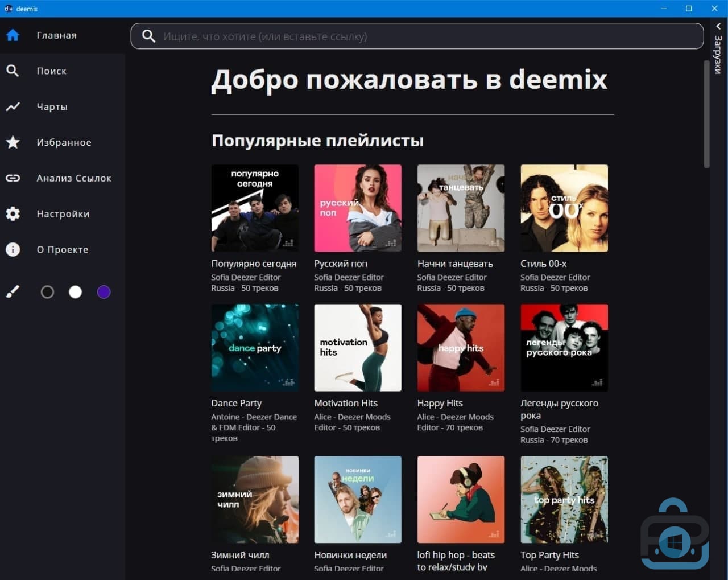This screenshot has height=580, width=728.
Task: Click the Home house icon in the sidebar
Action: tap(13, 35)
